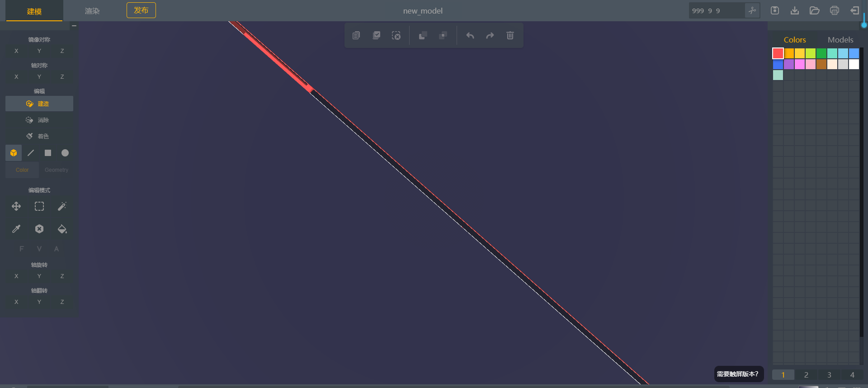Viewport: 868px width, 388px height.
Task: Click the 发布 publish button
Action: (x=141, y=10)
